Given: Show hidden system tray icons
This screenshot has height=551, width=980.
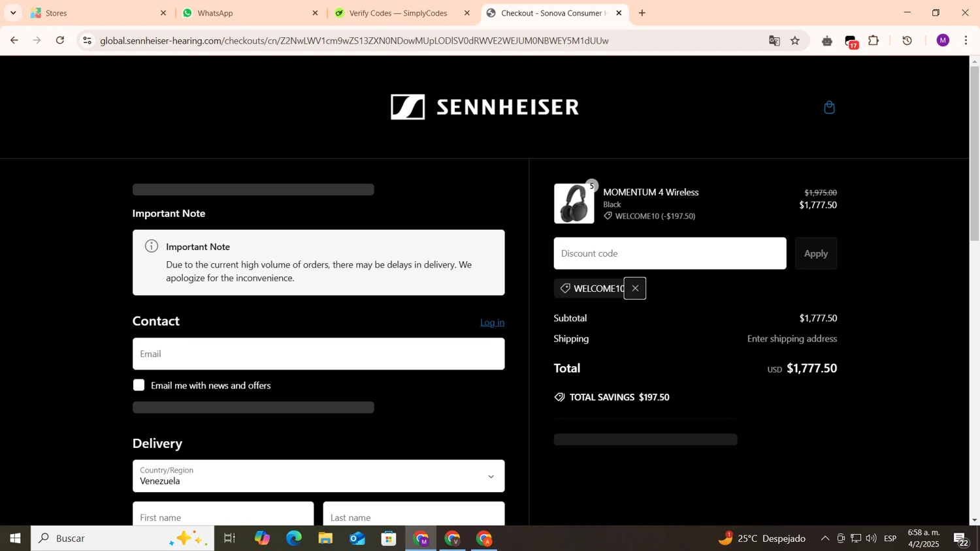Looking at the screenshot, I should point(825,539).
